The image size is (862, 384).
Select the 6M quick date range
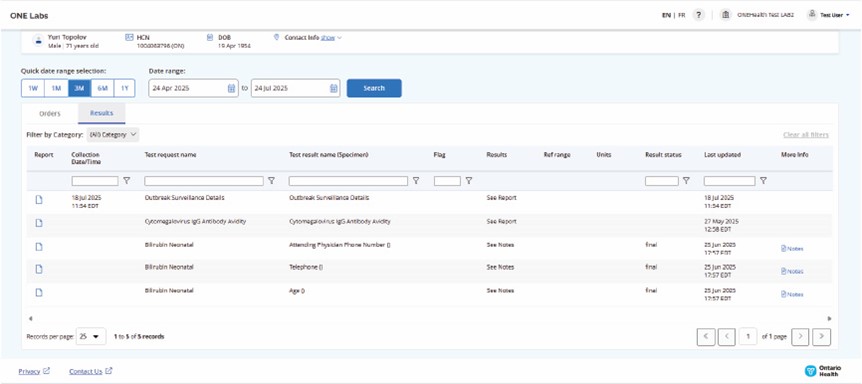coord(102,88)
